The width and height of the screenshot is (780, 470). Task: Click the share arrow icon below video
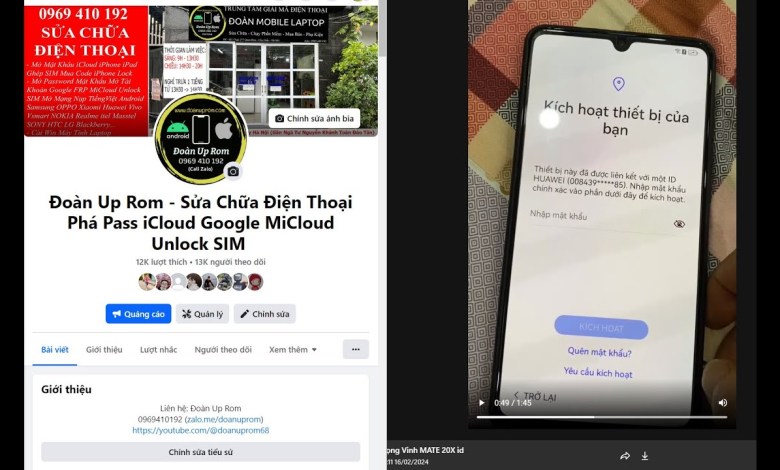point(625,456)
